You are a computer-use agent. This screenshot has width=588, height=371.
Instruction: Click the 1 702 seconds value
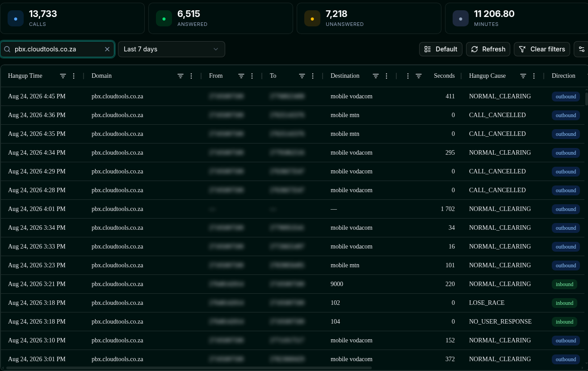click(448, 209)
